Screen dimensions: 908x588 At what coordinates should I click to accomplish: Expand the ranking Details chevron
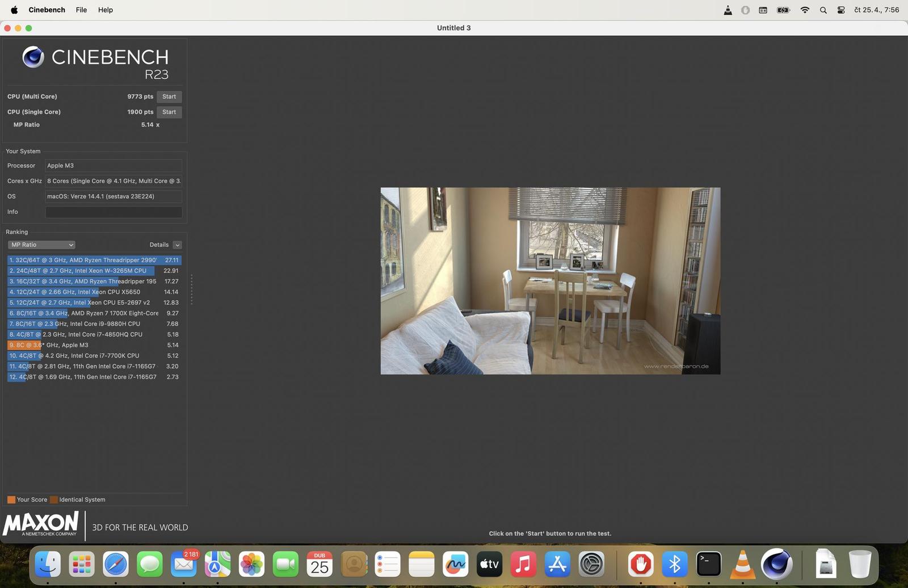pyautogui.click(x=177, y=245)
